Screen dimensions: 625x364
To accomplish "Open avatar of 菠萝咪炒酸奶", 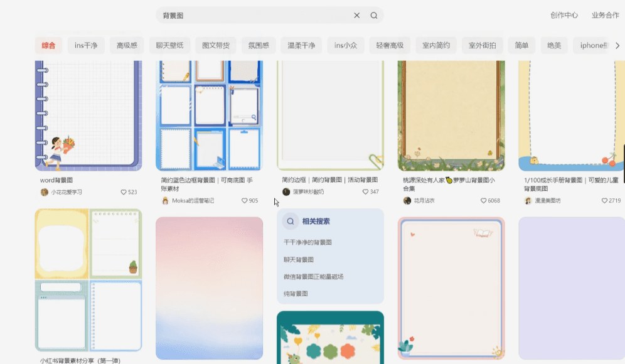I will [286, 192].
